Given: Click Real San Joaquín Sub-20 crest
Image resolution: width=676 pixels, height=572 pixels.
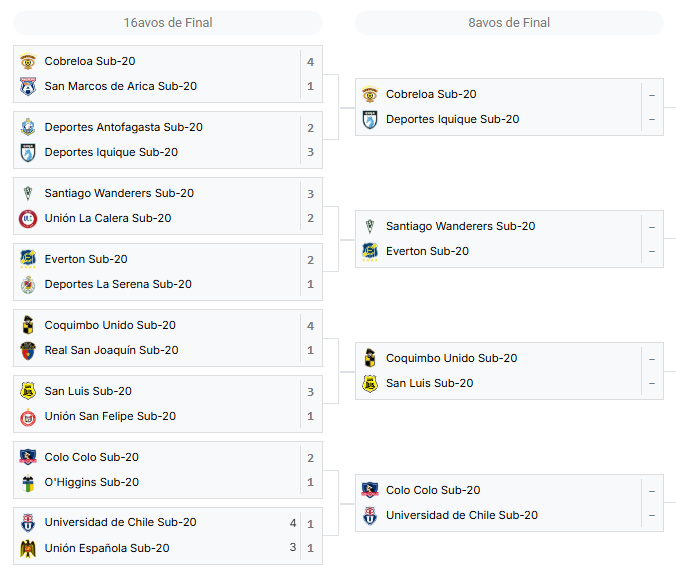Looking at the screenshot, I should (28, 350).
